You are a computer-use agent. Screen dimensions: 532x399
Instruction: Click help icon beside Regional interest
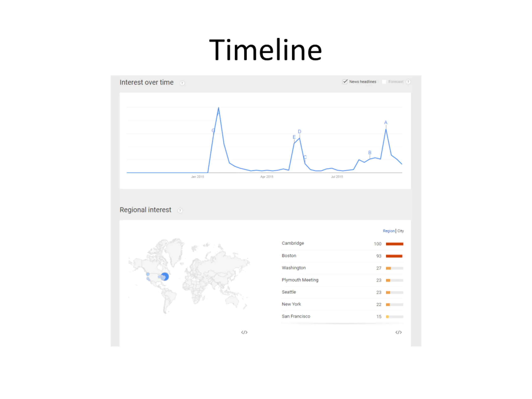click(x=180, y=211)
